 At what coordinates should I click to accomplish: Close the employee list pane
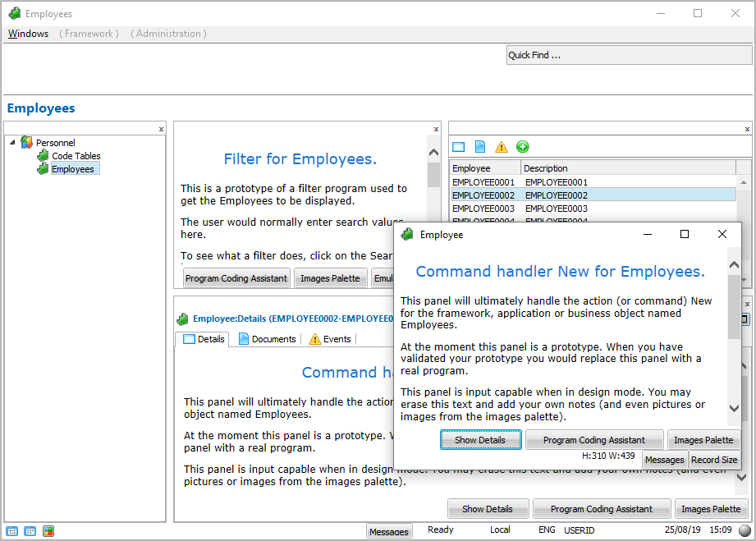point(747,129)
